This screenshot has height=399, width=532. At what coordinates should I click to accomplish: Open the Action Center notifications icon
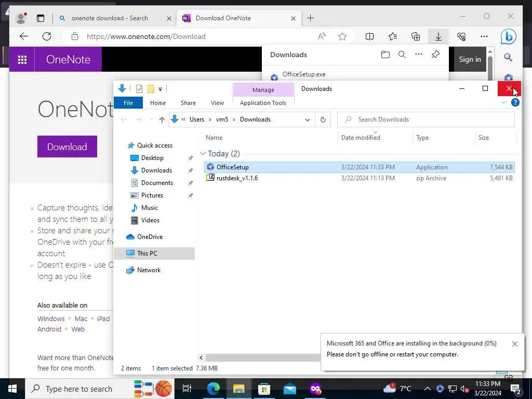pos(515,389)
